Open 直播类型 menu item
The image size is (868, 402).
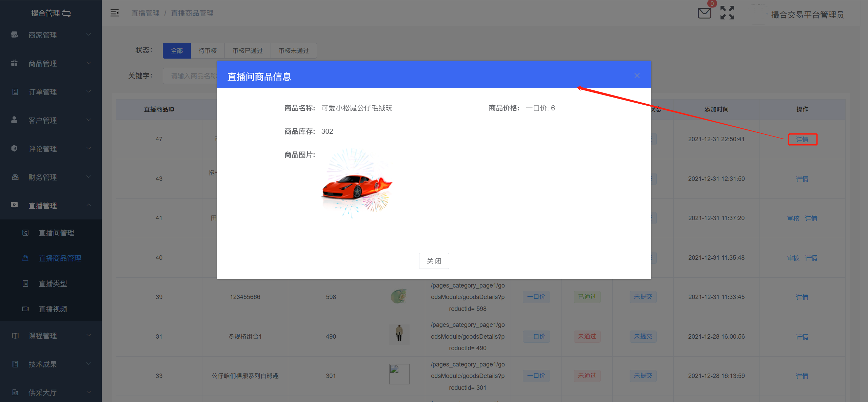pyautogui.click(x=51, y=283)
